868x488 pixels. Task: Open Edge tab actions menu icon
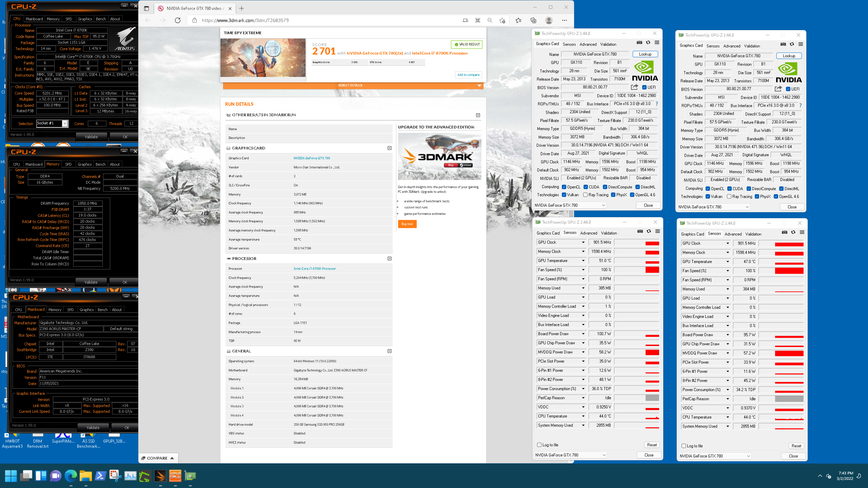click(x=146, y=8)
